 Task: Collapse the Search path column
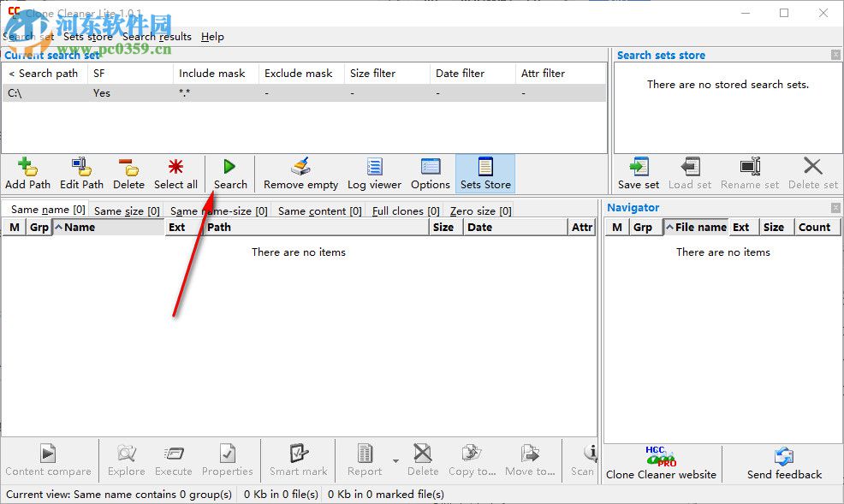coord(10,73)
